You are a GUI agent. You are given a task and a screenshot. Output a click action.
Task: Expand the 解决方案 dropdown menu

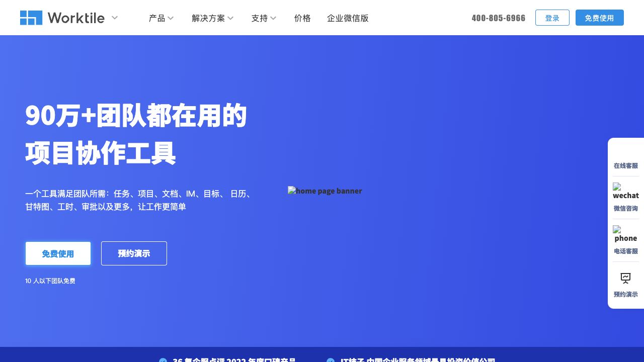click(x=208, y=18)
